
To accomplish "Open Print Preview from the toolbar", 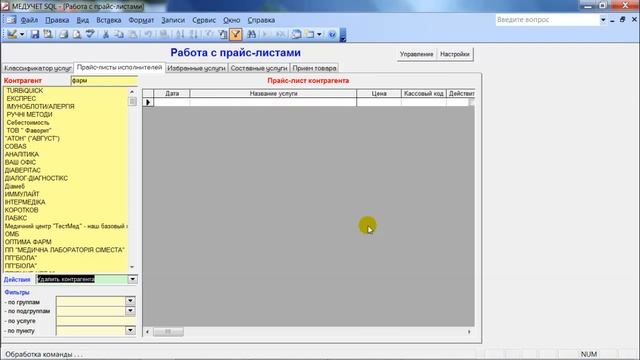I will coord(77,34).
